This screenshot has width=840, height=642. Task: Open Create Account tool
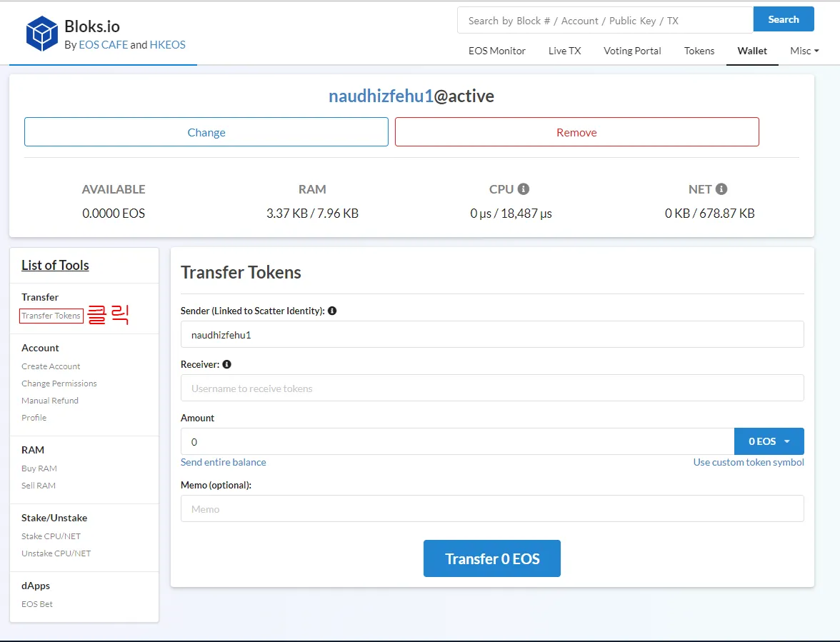(51, 366)
